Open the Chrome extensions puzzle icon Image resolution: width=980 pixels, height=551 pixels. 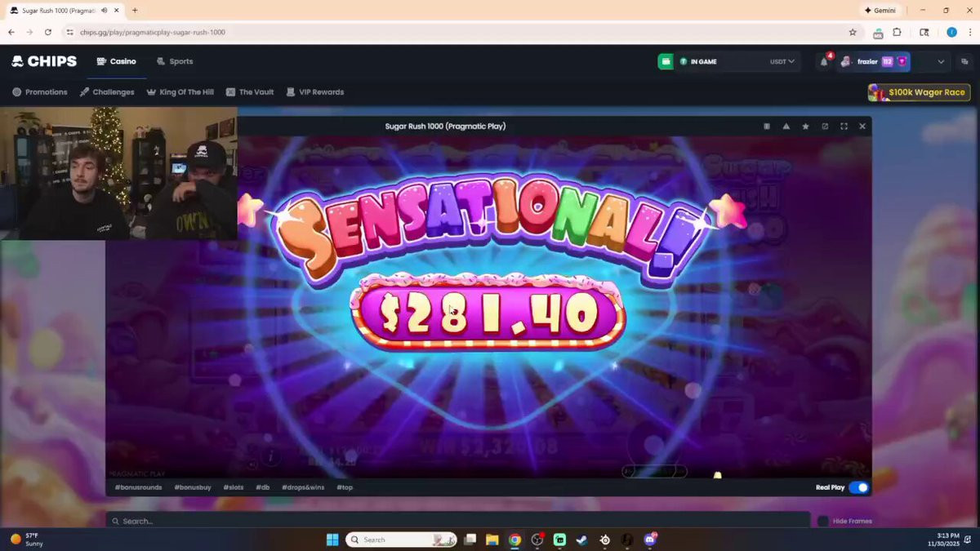pyautogui.click(x=897, y=32)
